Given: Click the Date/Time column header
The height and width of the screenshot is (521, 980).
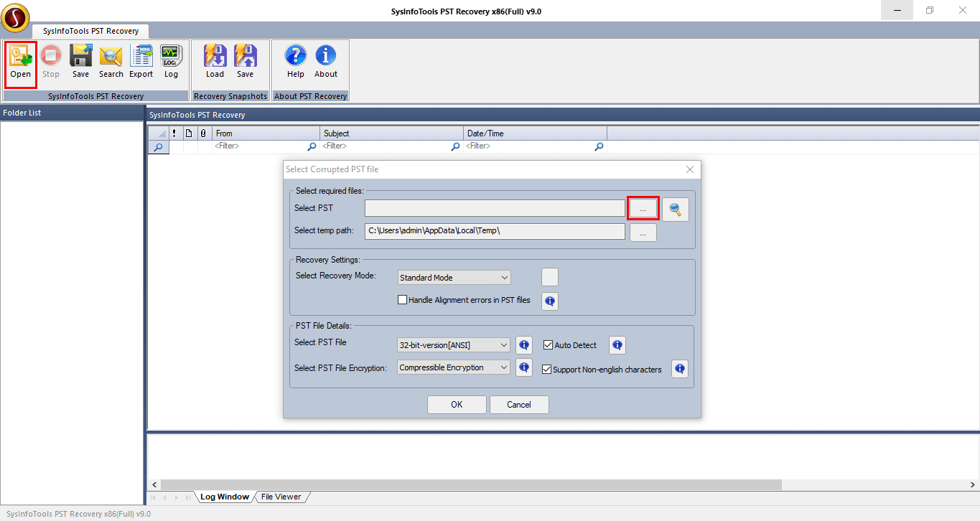Looking at the screenshot, I should [536, 133].
